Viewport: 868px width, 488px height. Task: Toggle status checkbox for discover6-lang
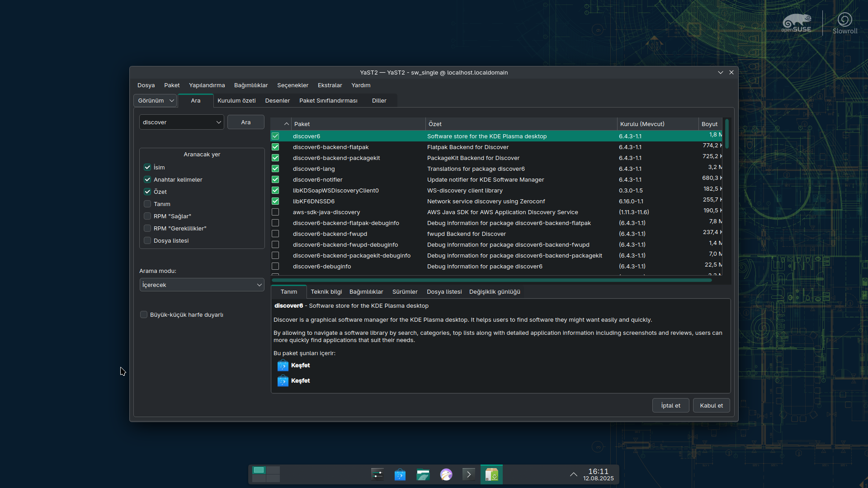[275, 169]
